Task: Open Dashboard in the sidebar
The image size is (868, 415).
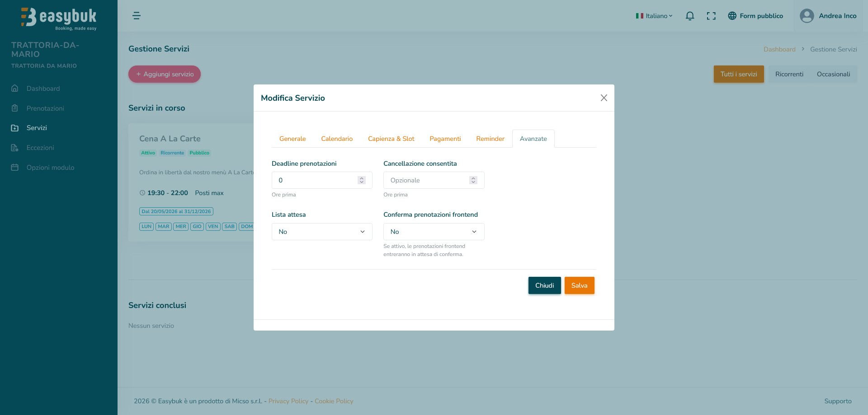Action: (43, 89)
